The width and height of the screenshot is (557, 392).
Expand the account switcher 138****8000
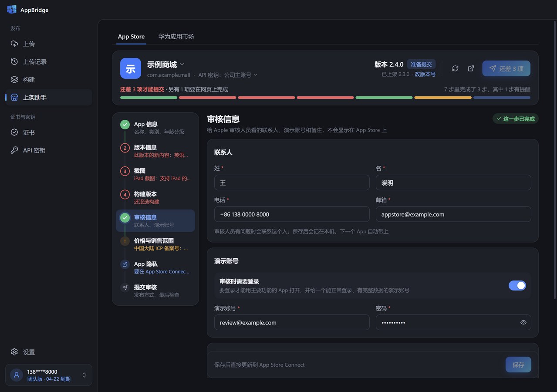tap(49, 375)
